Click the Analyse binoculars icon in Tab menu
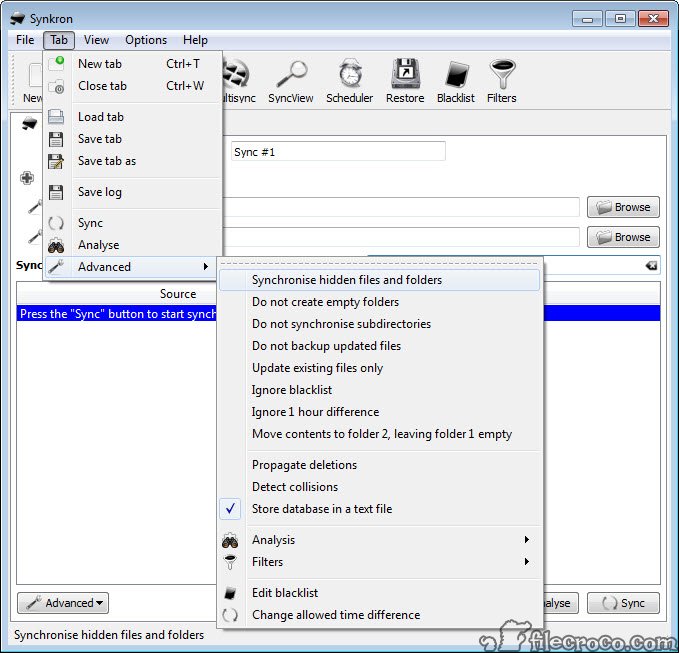The height and width of the screenshot is (653, 679). point(56,245)
